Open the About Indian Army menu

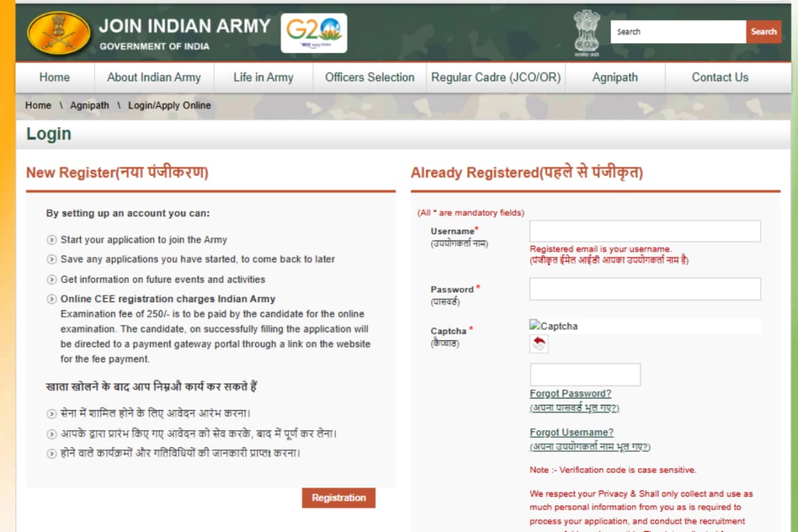(x=154, y=77)
